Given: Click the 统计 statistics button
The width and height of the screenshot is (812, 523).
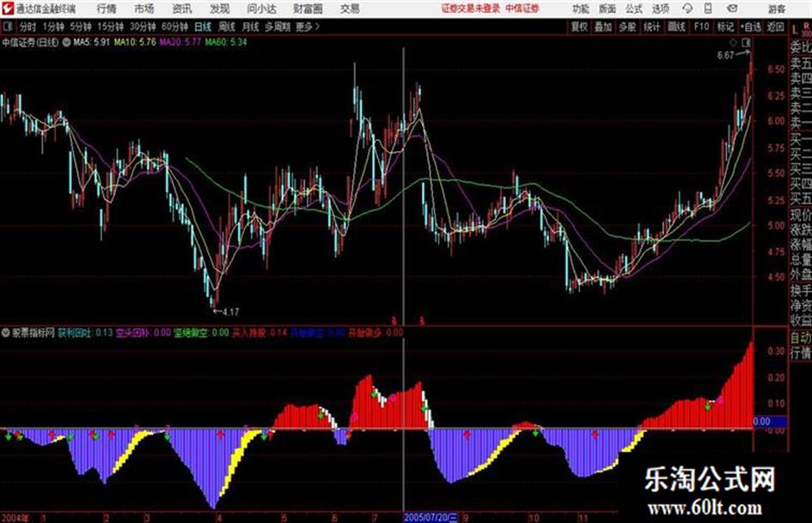Looking at the screenshot, I should tap(652, 27).
